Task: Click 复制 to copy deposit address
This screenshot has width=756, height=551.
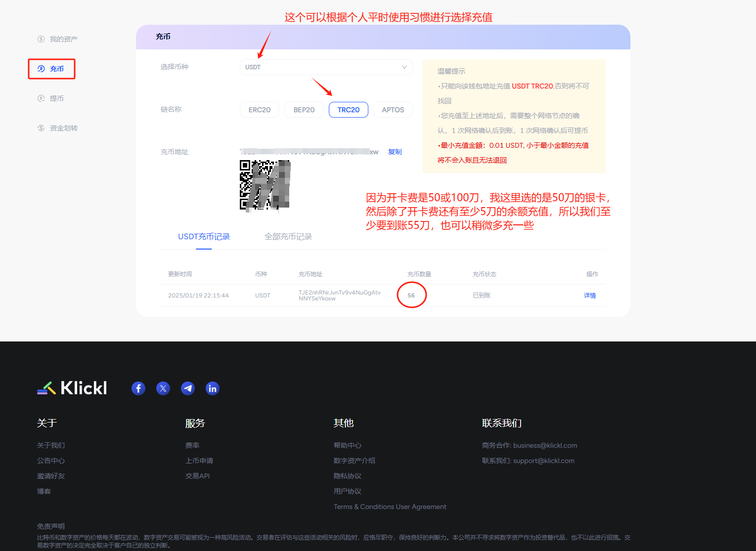Action: point(395,152)
